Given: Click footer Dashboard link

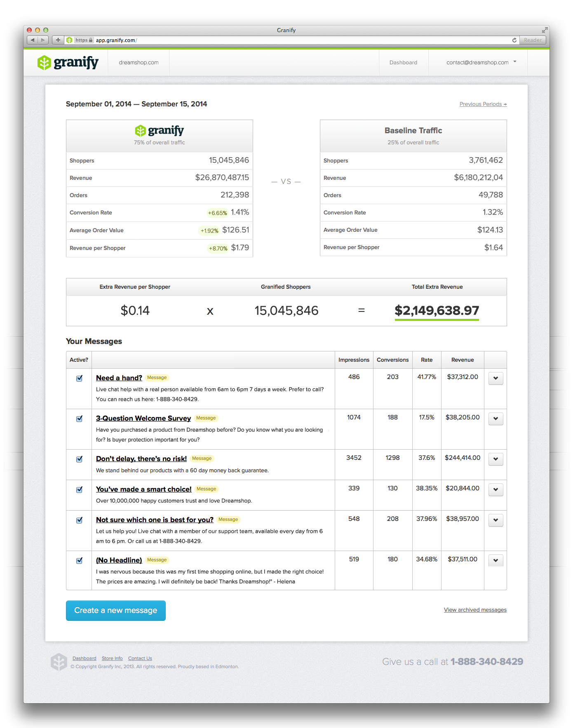Looking at the screenshot, I should [x=85, y=658].
